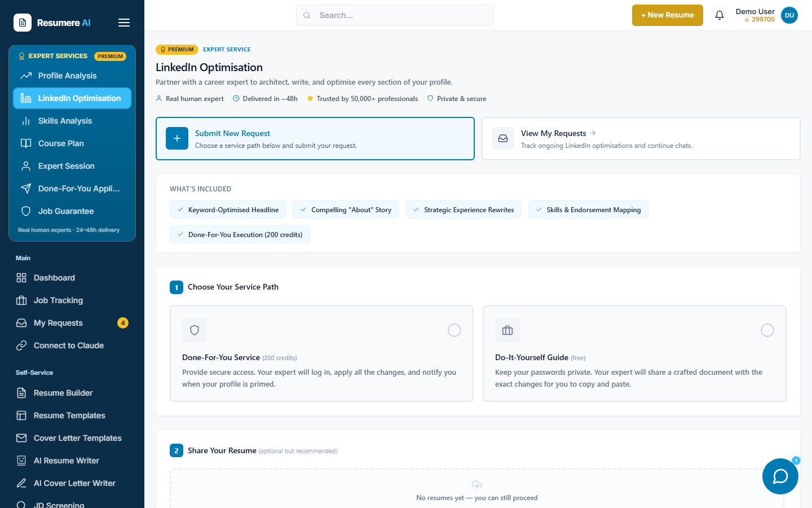
Task: Click the notification bell icon
Action: (720, 15)
